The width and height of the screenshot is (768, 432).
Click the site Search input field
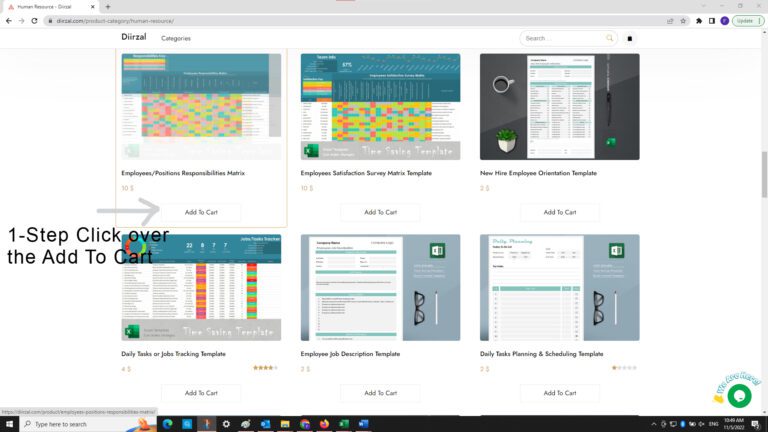[563, 38]
